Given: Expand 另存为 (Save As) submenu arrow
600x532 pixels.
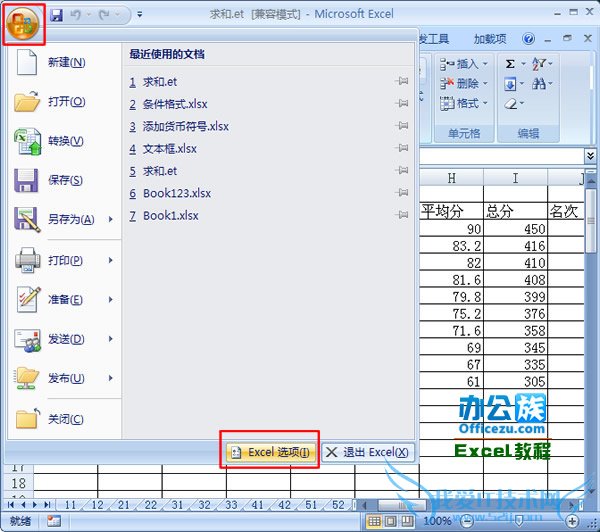Looking at the screenshot, I should click(110, 220).
